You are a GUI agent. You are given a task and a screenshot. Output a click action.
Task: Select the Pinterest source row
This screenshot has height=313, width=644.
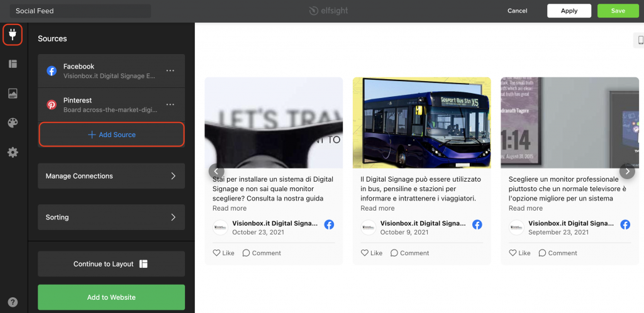(x=111, y=104)
